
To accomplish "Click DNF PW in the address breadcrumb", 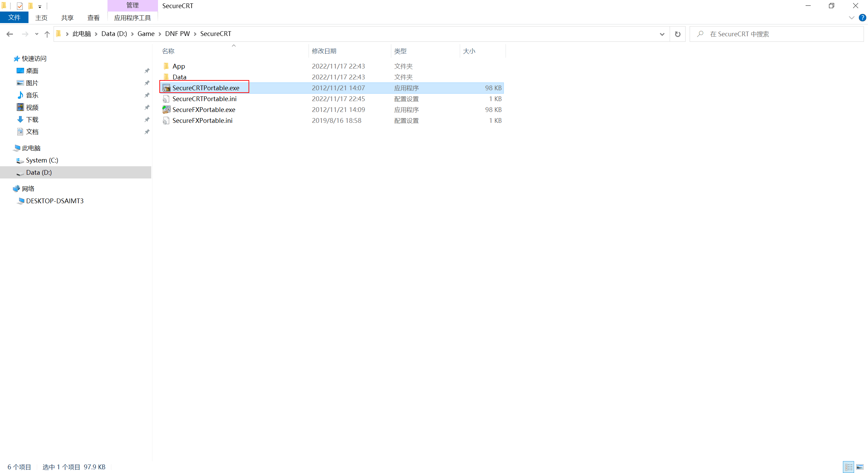I will pyautogui.click(x=177, y=34).
